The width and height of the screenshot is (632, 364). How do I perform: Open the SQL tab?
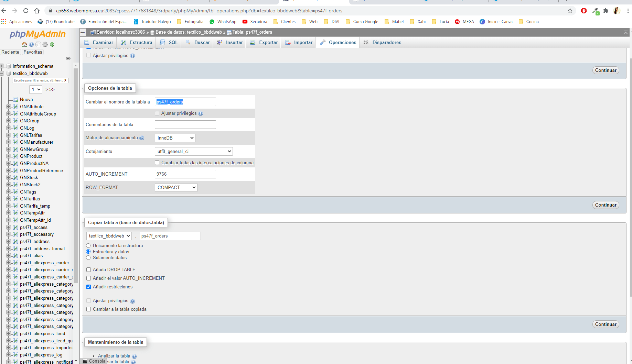click(169, 42)
